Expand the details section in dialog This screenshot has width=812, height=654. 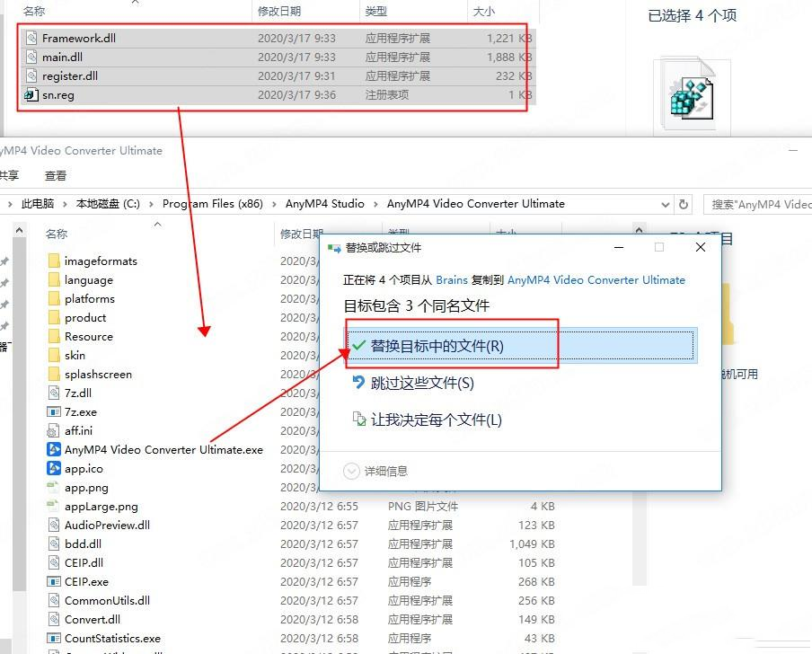tap(352, 471)
